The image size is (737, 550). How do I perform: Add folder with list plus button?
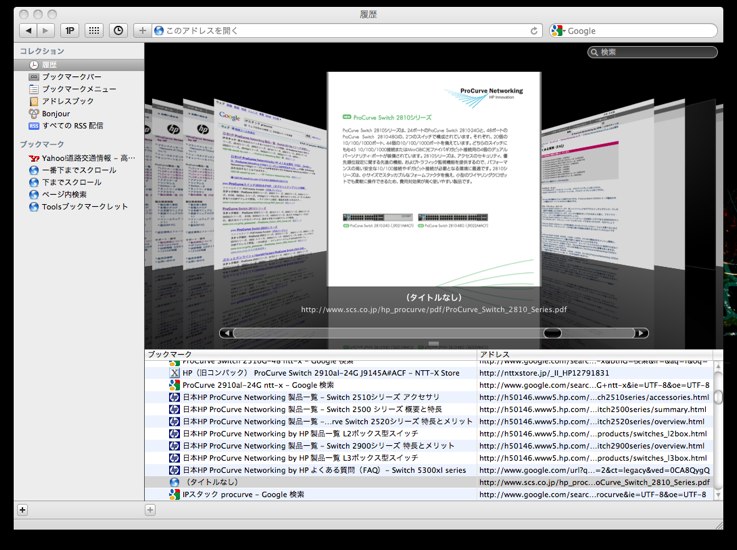[x=150, y=510]
